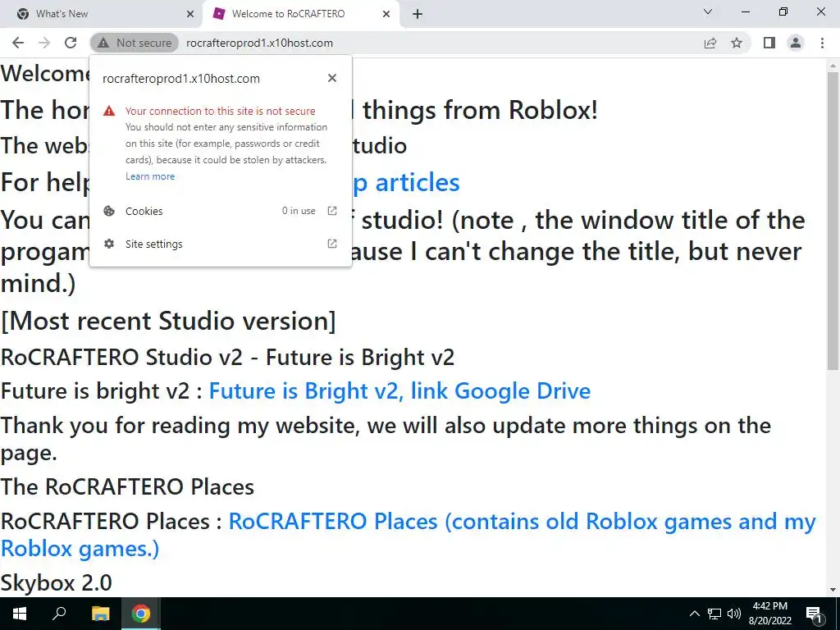Reload the page with the refresh icon

pyautogui.click(x=71, y=43)
